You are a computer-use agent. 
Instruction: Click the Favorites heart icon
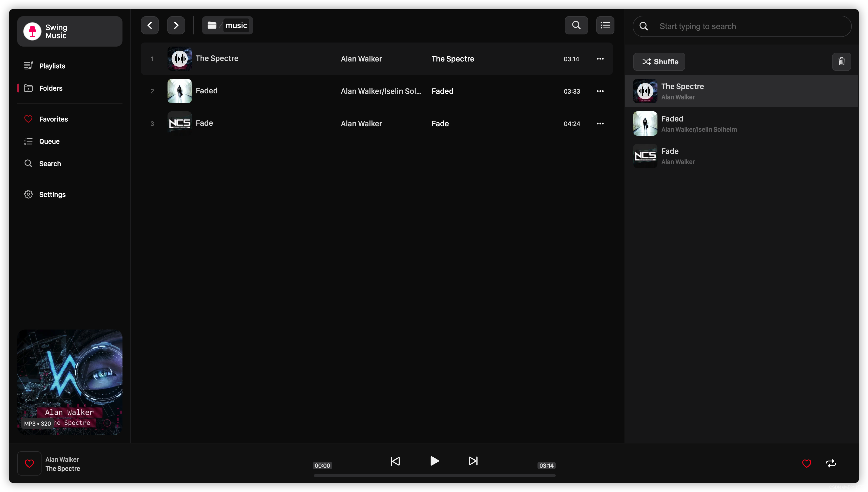[28, 119]
